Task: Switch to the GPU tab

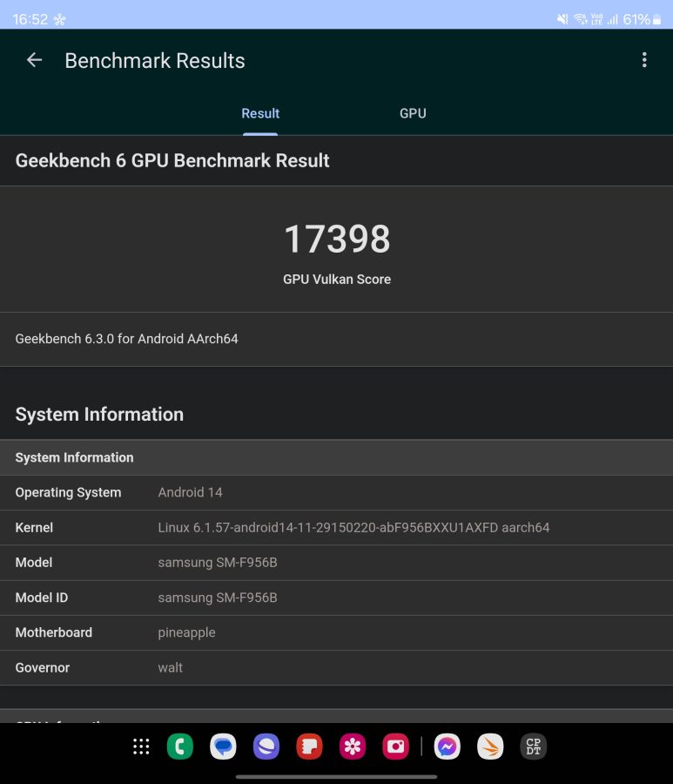Action: pyautogui.click(x=413, y=113)
